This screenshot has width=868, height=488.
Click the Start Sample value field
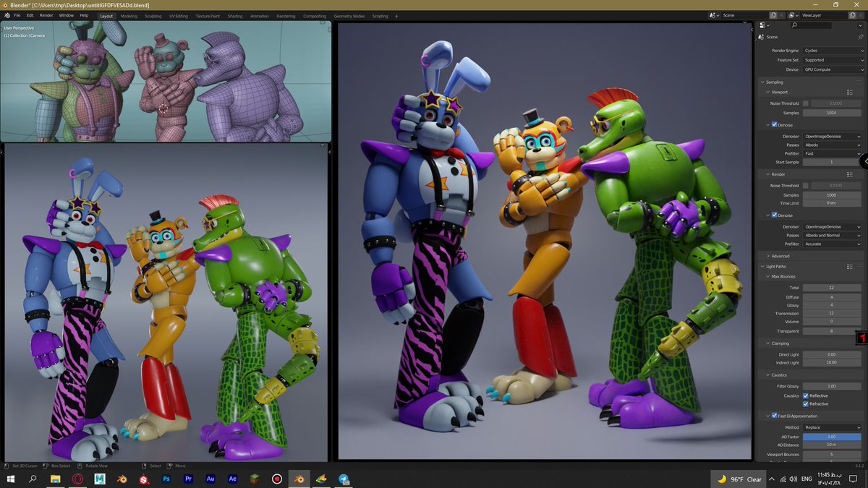click(x=831, y=162)
